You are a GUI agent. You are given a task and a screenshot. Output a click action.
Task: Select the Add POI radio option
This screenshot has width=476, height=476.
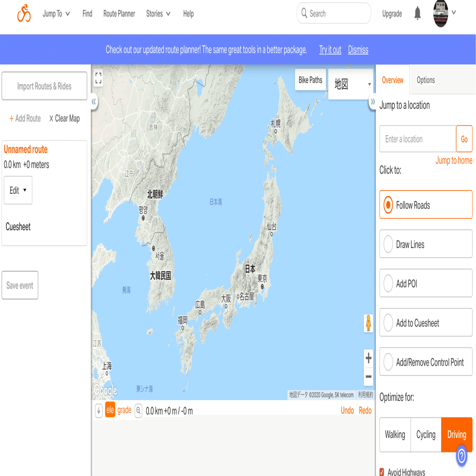[x=426, y=283]
